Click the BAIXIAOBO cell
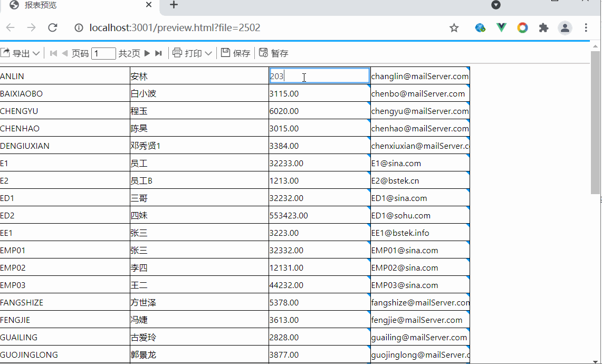602x364 pixels. click(x=65, y=93)
